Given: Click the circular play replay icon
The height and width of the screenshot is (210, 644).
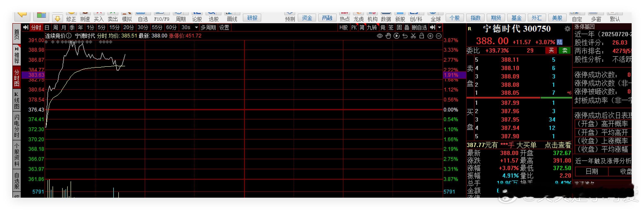Looking at the screenshot, I should coord(397,36).
